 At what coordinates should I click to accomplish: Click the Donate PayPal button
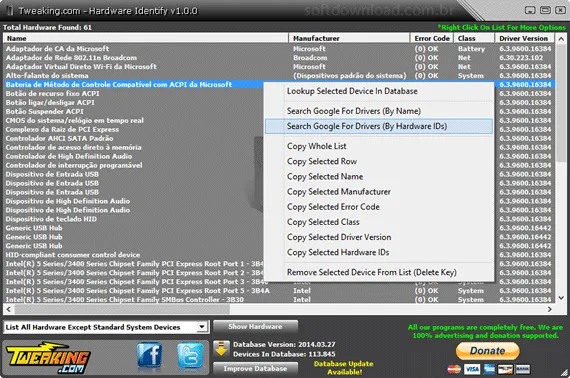pyautogui.click(x=487, y=351)
